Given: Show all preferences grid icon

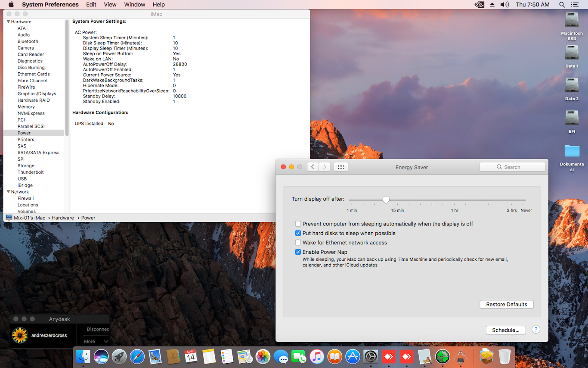Looking at the screenshot, I should [341, 167].
